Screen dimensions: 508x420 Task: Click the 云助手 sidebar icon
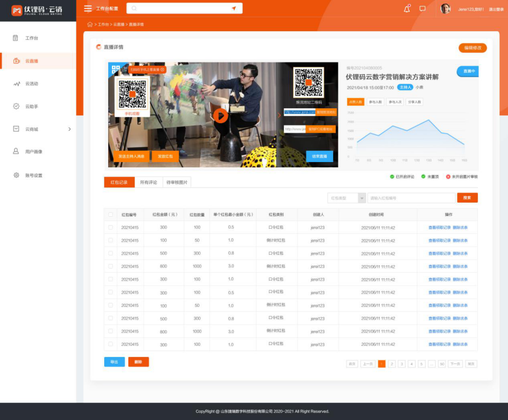coord(16,106)
